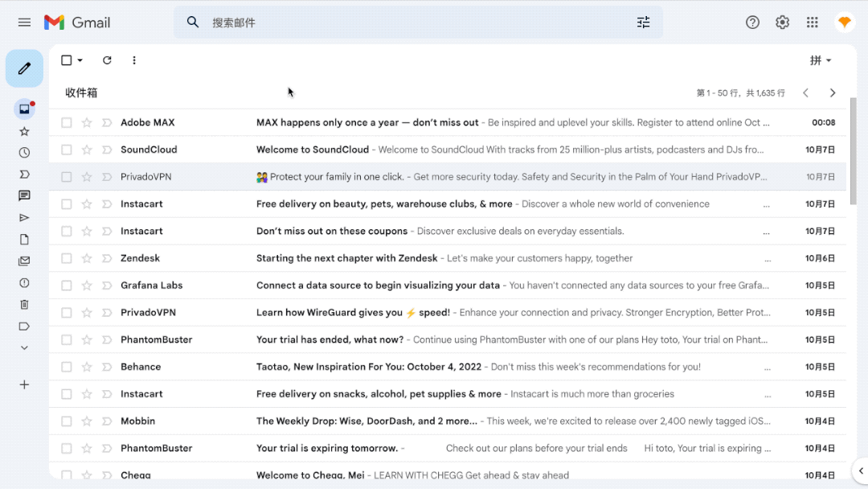
Task: Select the Mobbin email checkbox
Action: (x=67, y=421)
